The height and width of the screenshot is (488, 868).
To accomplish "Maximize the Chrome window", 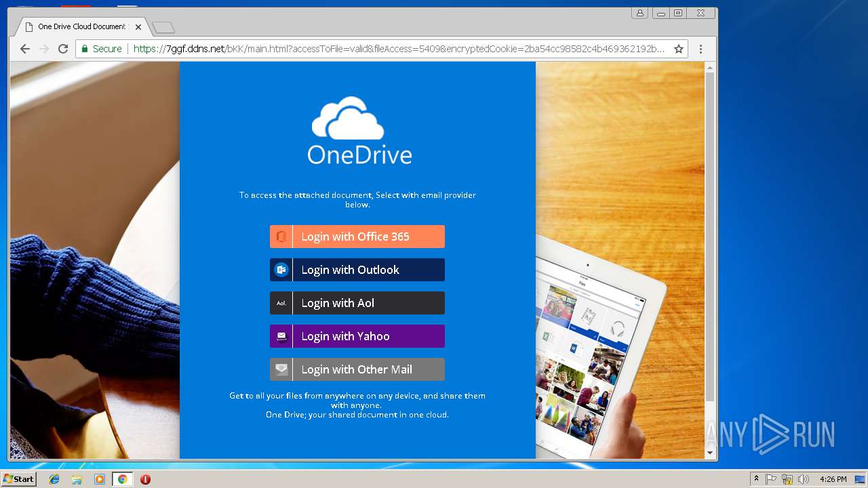I will pyautogui.click(x=678, y=13).
